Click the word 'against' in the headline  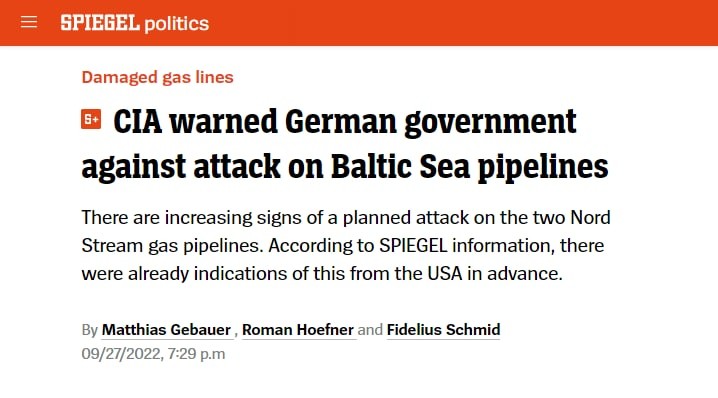(135, 167)
